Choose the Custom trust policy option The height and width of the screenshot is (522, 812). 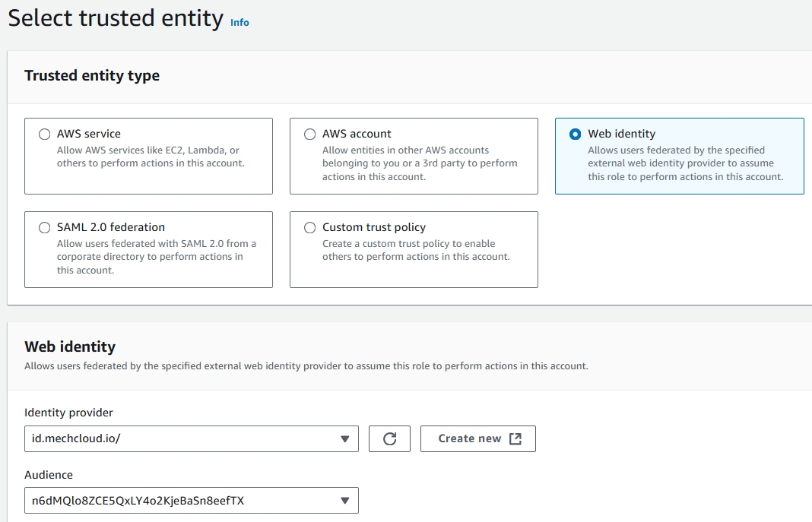(310, 228)
